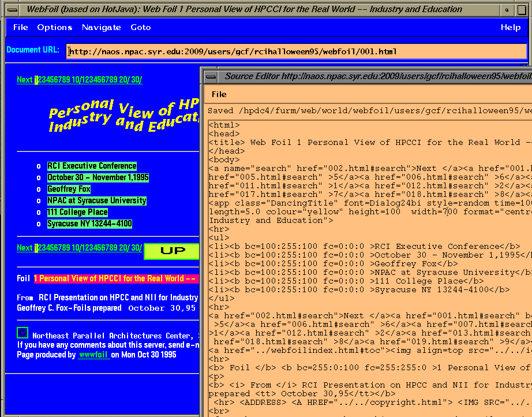Place cursor on the <ul> source line

tap(219, 238)
